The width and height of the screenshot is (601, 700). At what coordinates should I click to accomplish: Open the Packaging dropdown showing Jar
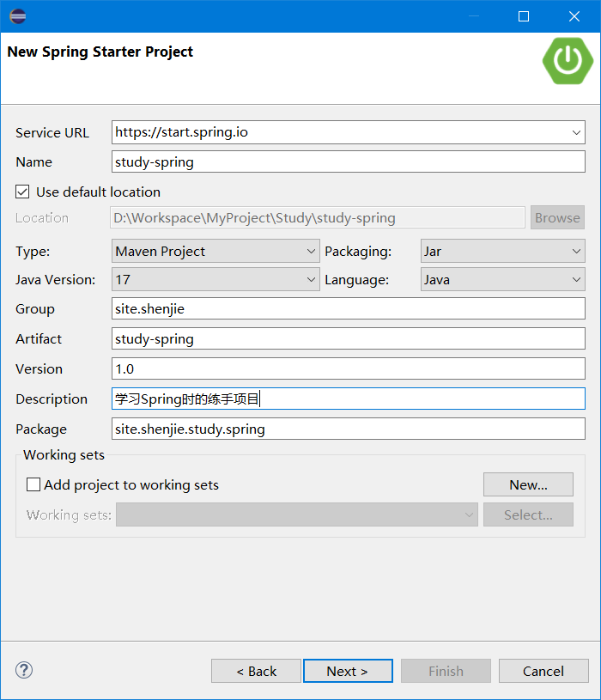coord(576,251)
